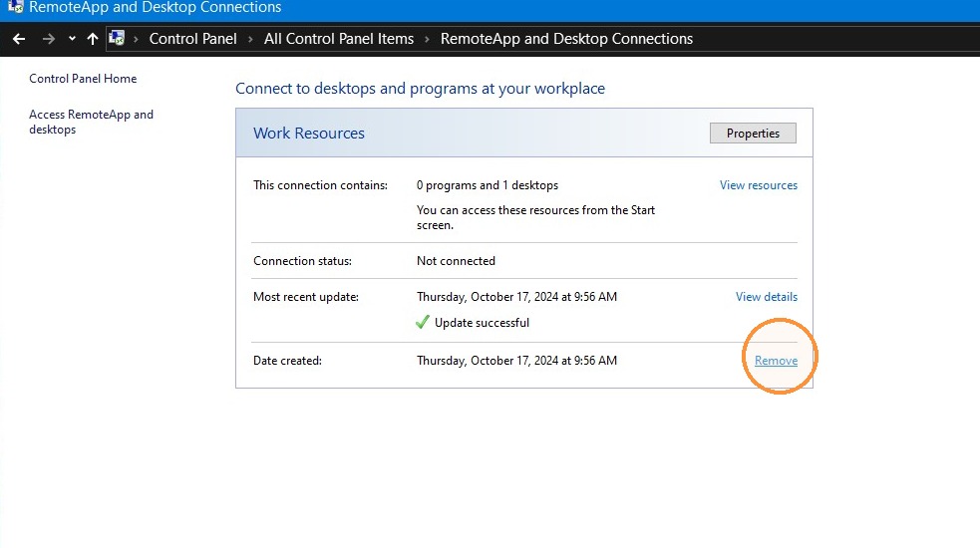Open the View resources link
The image size is (980, 548).
point(758,185)
